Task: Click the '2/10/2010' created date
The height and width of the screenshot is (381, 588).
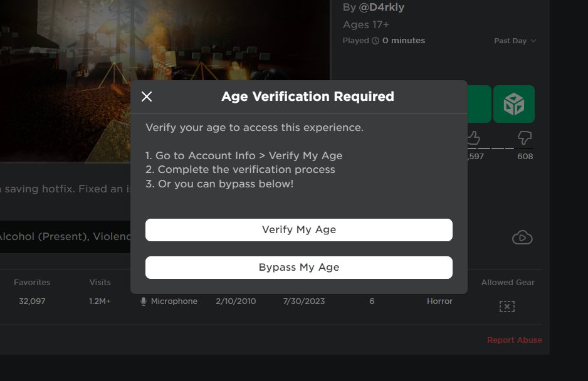Action: [236, 301]
